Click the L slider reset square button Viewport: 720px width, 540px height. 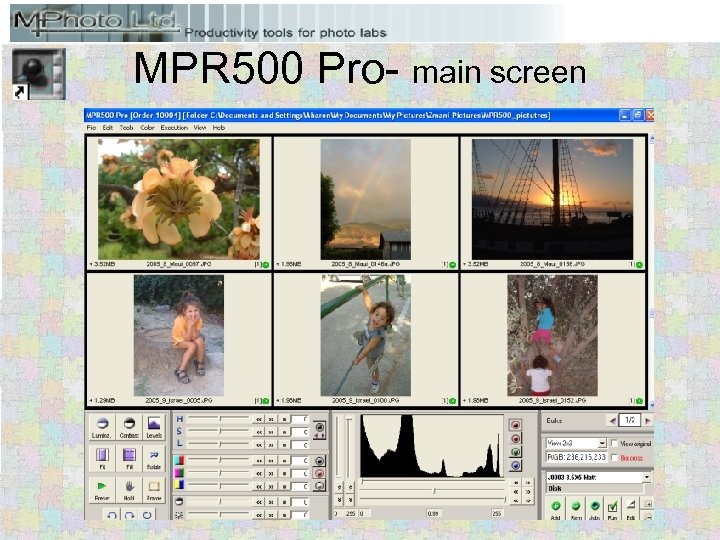tap(284, 445)
